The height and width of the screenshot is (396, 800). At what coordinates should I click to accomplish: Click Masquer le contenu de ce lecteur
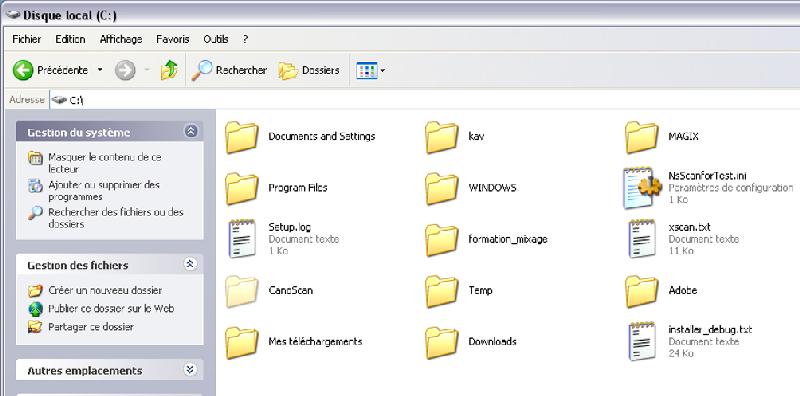(105, 163)
